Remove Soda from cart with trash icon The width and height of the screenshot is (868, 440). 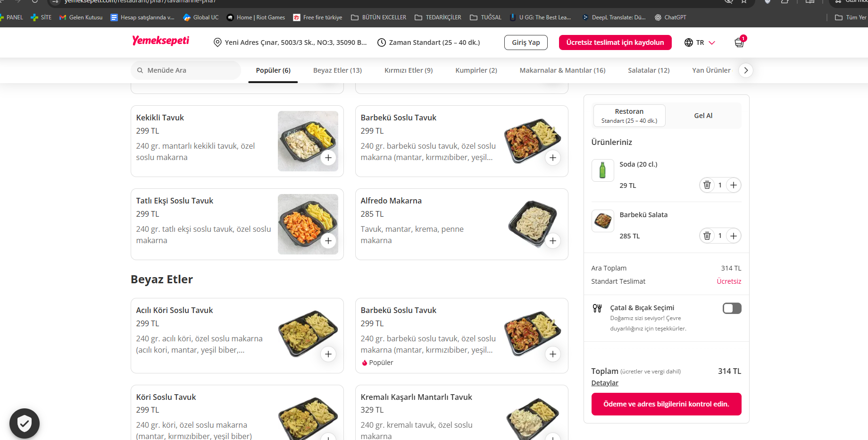pos(707,185)
